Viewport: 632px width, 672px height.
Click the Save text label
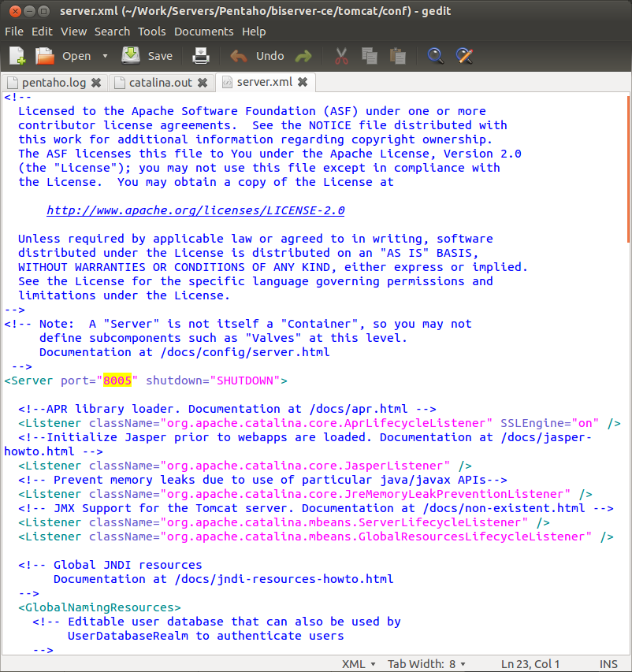[x=160, y=56]
